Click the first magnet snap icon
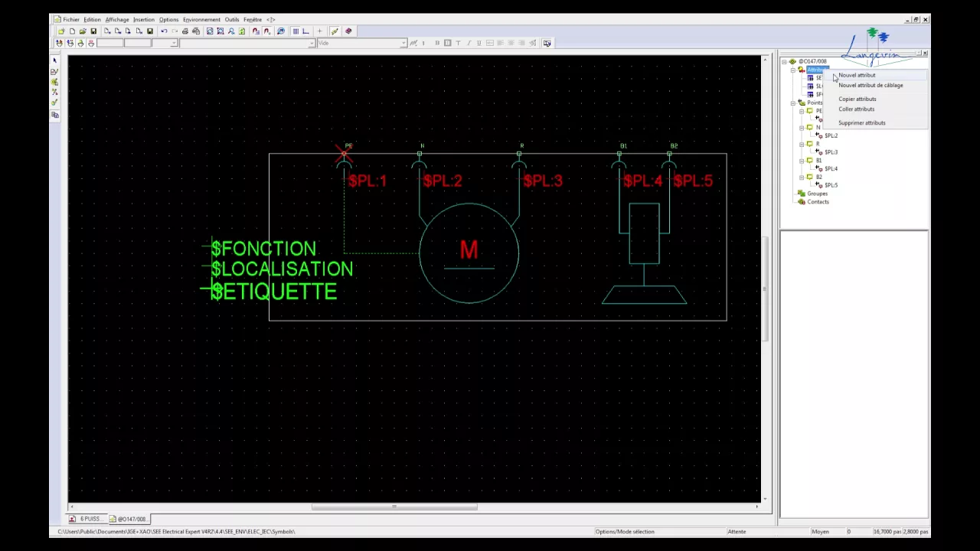 (256, 31)
